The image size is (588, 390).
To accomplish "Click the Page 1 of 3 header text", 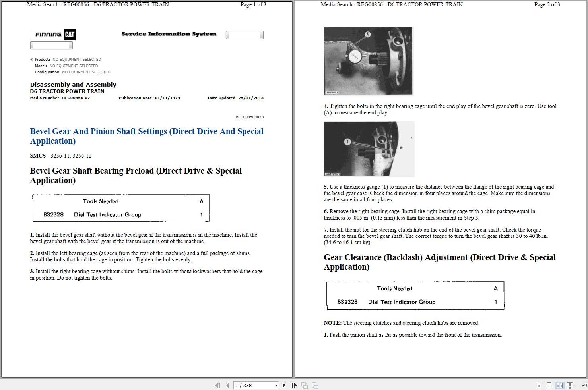I will 253,5.
